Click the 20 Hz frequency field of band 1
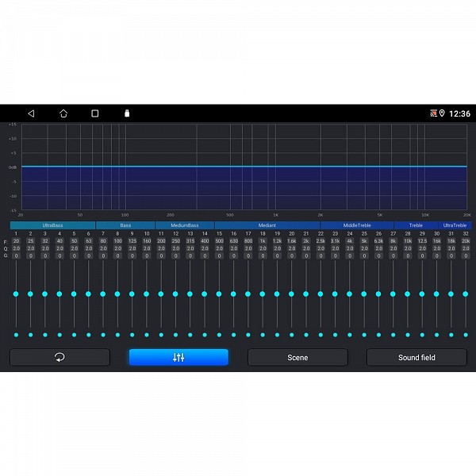476x476 pixels. point(16,241)
